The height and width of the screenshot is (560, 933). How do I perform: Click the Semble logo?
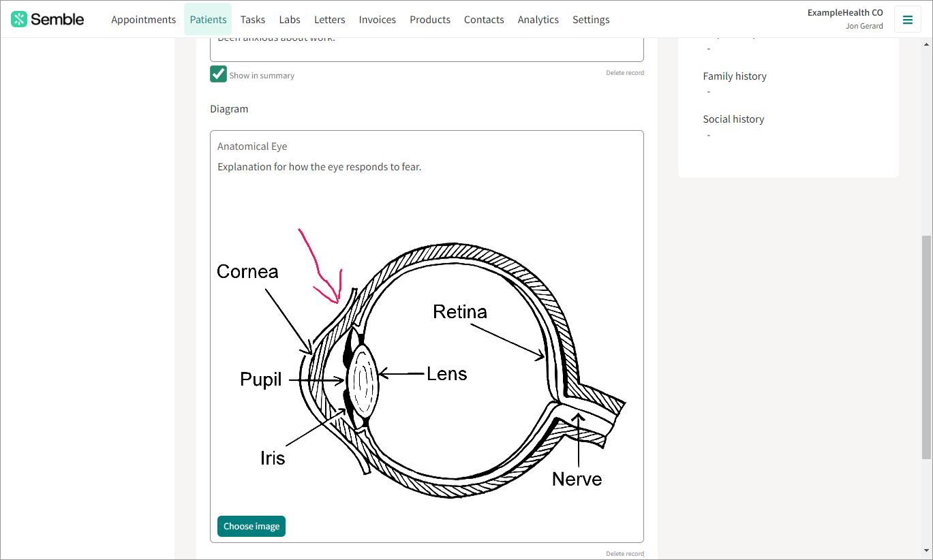click(48, 19)
